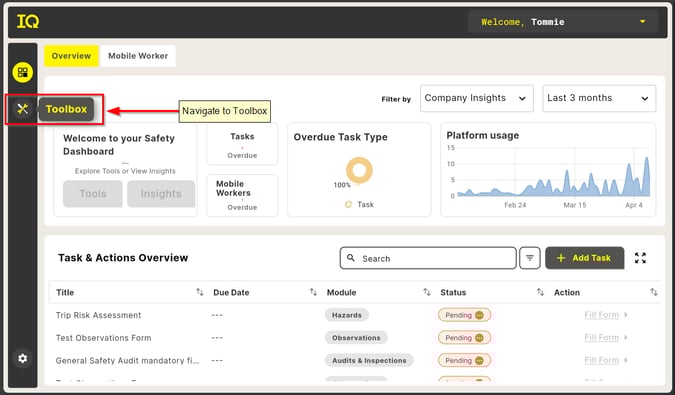
Task: Click the Hazards module tag
Action: click(x=347, y=315)
